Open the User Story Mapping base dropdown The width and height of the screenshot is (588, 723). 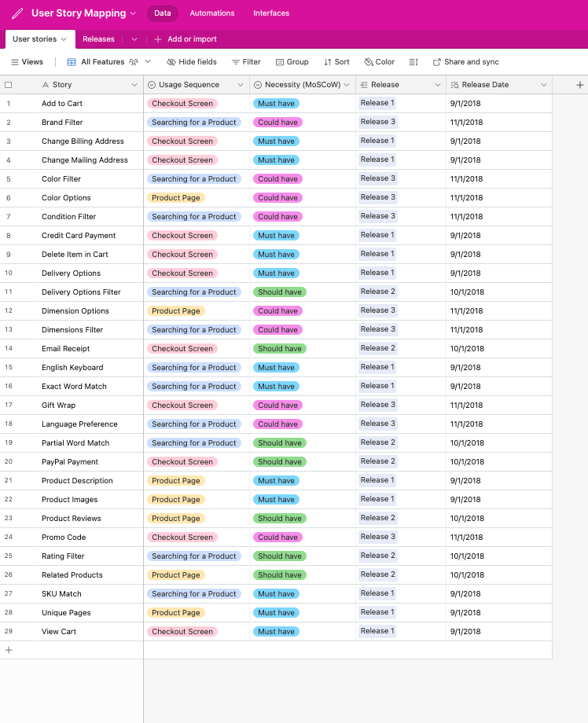click(133, 13)
